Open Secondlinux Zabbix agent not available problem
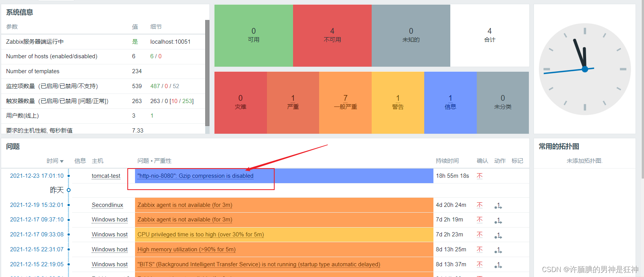 coord(185,205)
